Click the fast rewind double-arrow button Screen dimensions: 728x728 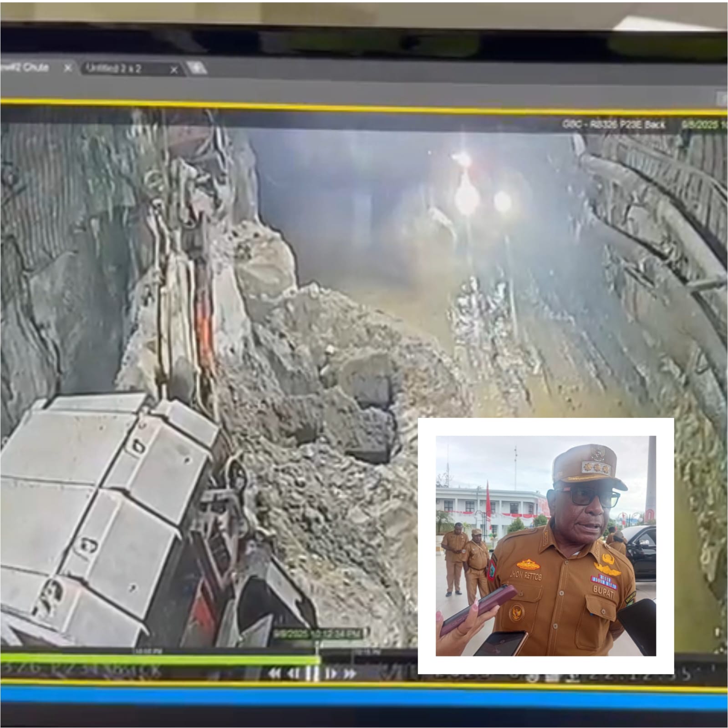[x=275, y=673]
